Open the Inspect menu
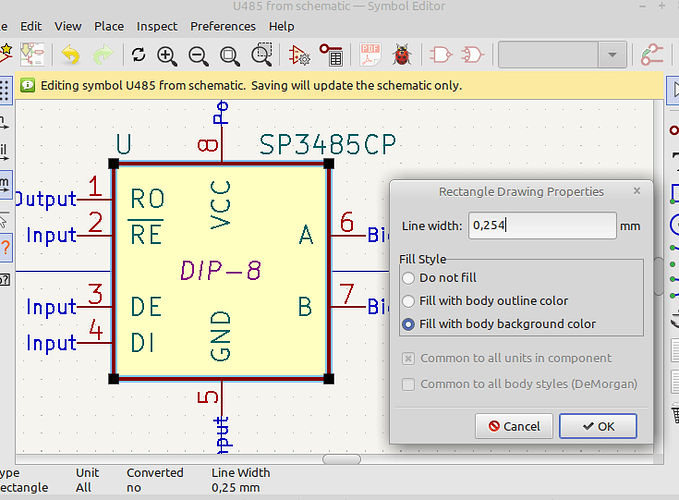This screenshot has height=500, width=679. [157, 26]
